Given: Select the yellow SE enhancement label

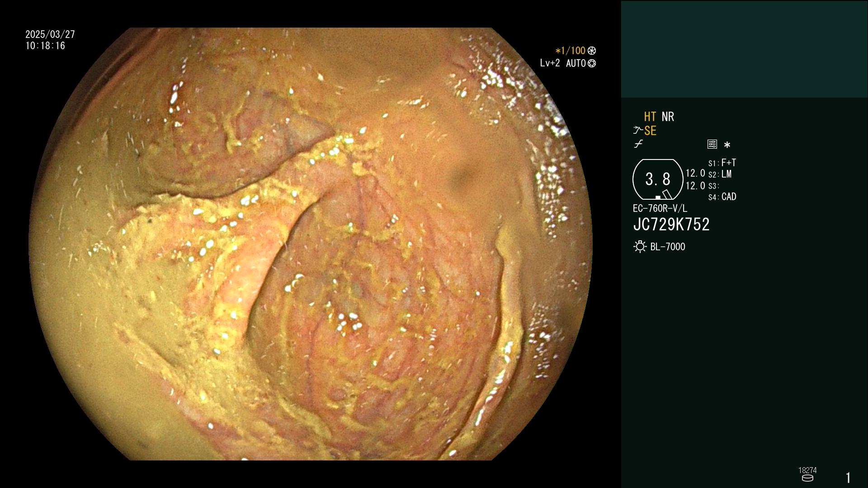Looking at the screenshot, I should pyautogui.click(x=650, y=131).
